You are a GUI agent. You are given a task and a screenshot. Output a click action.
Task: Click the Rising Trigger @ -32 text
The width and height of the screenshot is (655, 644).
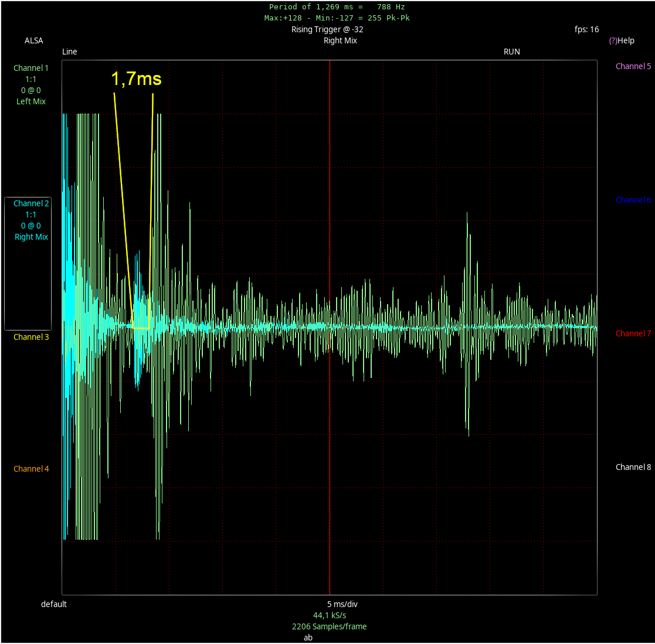(327, 30)
